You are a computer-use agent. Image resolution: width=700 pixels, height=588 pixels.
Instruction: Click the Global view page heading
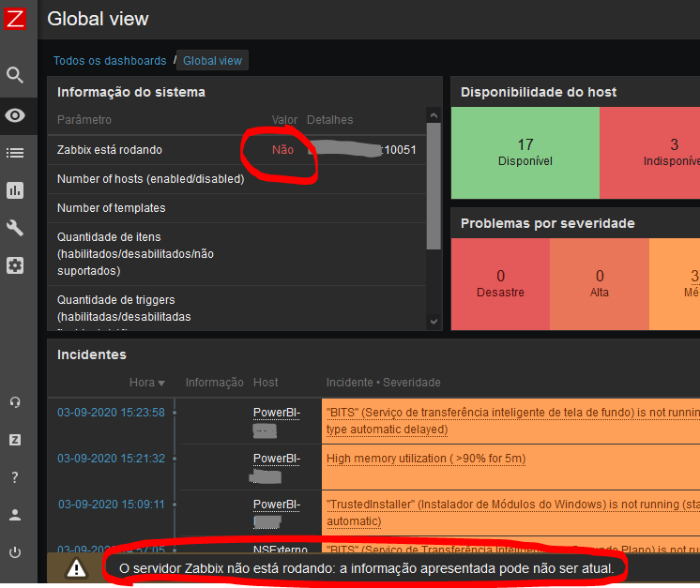click(98, 19)
